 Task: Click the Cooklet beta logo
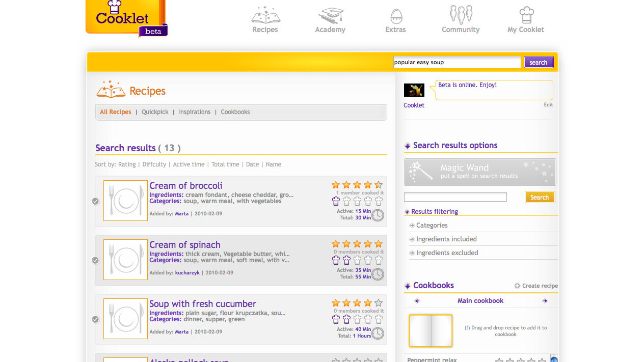coord(125,18)
